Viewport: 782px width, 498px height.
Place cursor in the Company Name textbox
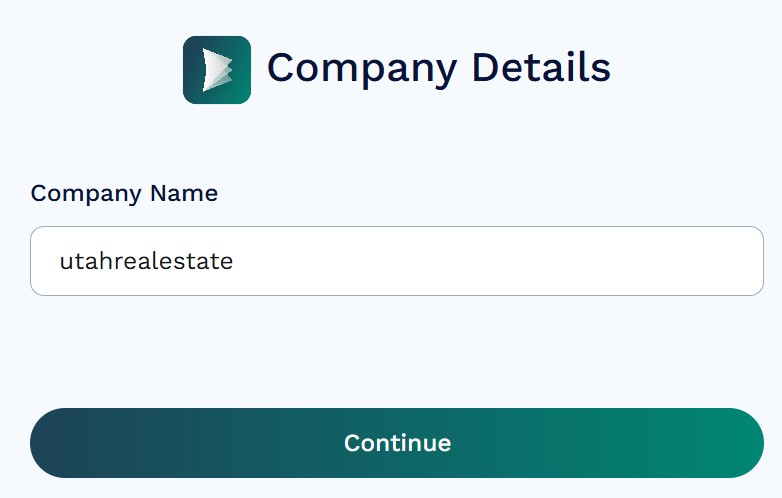(397, 261)
